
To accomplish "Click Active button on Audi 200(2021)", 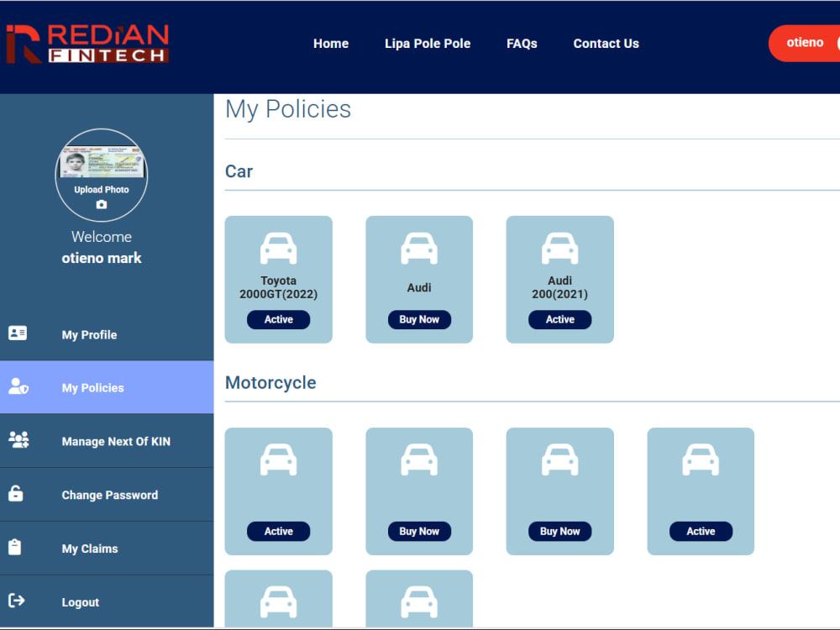I will point(559,320).
